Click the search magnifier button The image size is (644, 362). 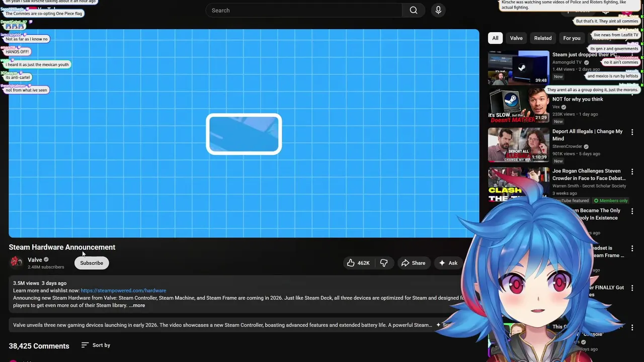414,11
